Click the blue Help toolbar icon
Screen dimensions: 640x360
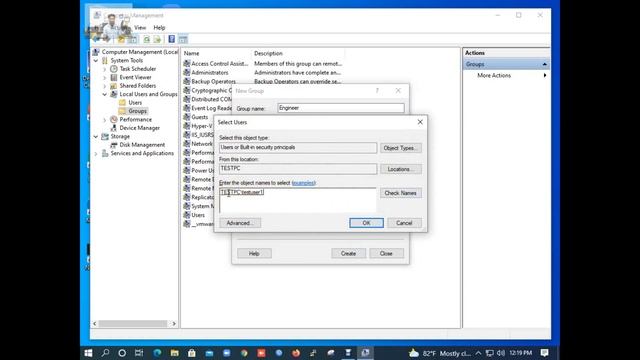point(172,39)
